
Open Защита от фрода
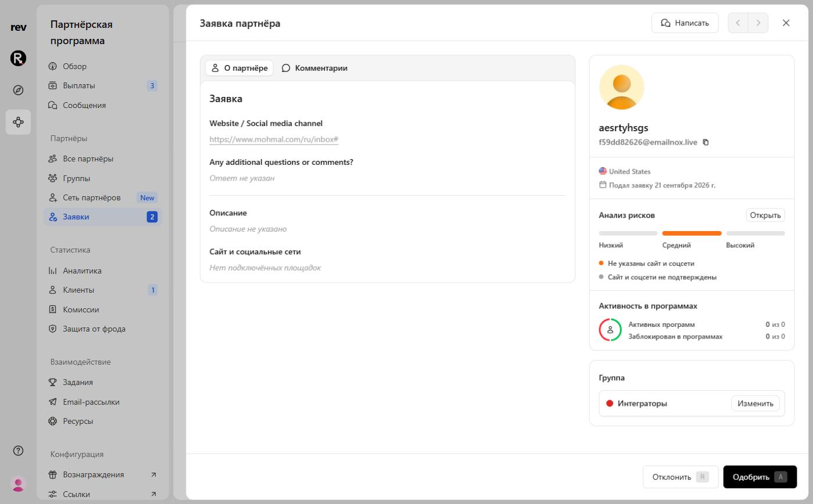point(102,329)
